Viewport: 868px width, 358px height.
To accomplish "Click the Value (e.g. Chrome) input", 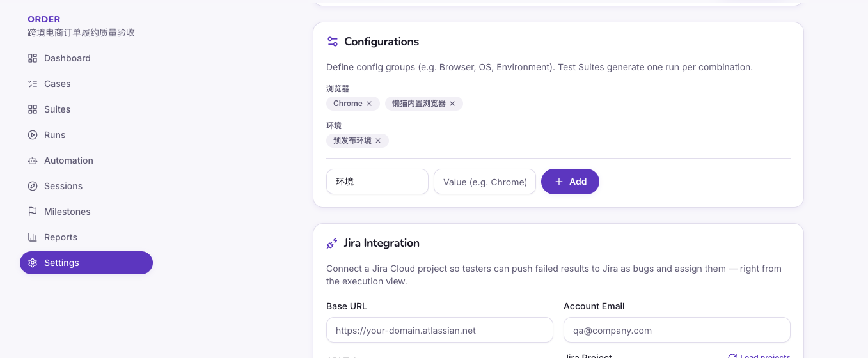I will coord(485,182).
